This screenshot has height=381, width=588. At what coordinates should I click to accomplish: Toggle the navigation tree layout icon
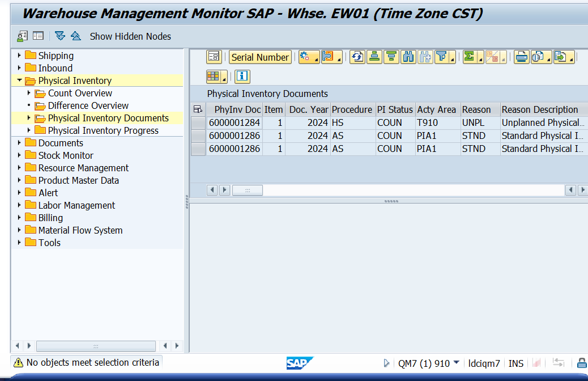39,36
